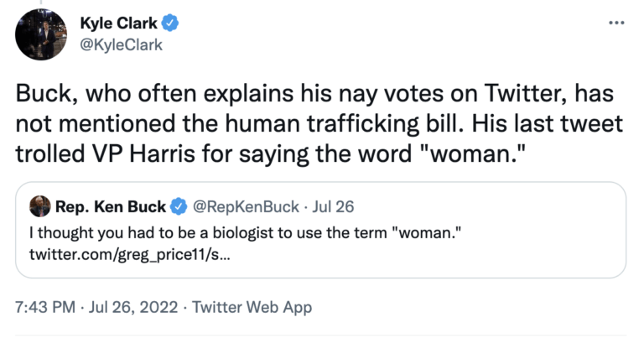Screen dimensions: 644x338
Task: Click the Jul 26, 2022 date
Action: 134,308
